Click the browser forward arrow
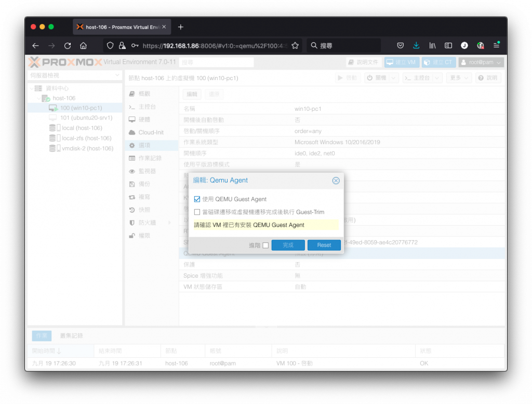Image resolution: width=532 pixels, height=404 pixels. point(51,45)
